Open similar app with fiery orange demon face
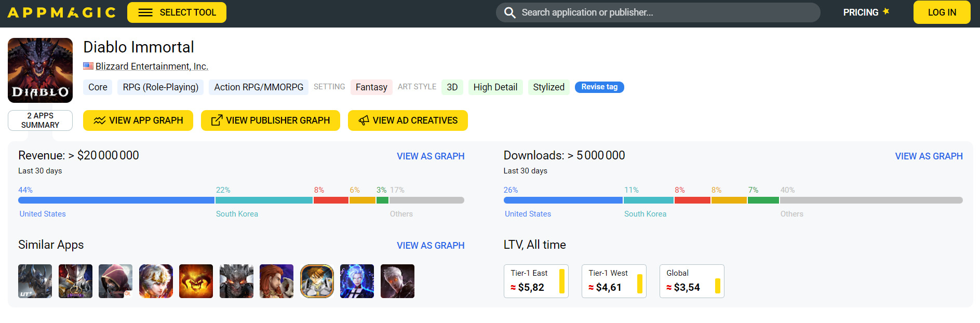This screenshot has width=980, height=323. coord(196,281)
